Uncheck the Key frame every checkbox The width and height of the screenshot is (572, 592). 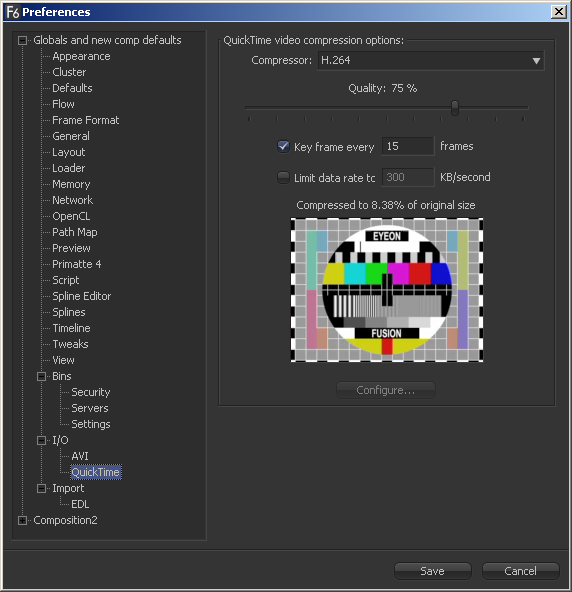pyautogui.click(x=283, y=146)
